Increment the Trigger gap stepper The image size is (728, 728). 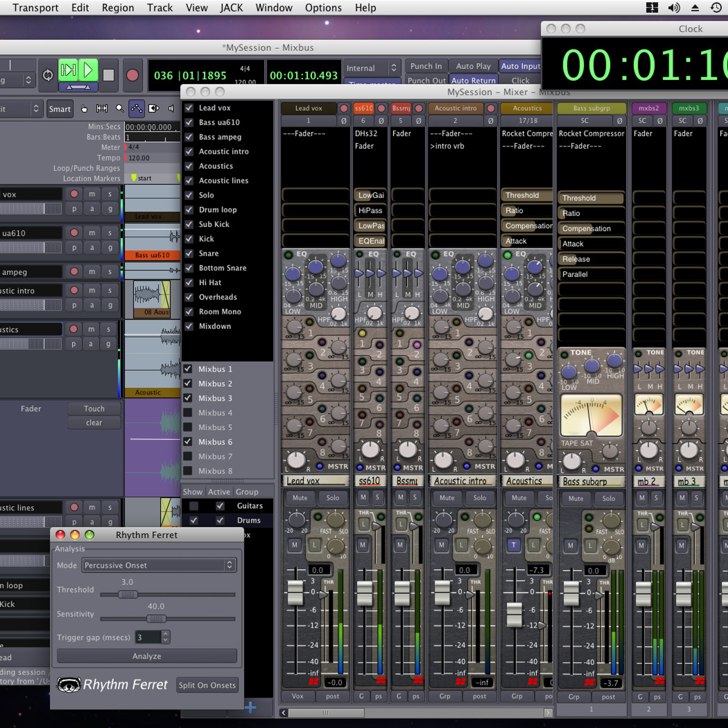pyautogui.click(x=166, y=633)
